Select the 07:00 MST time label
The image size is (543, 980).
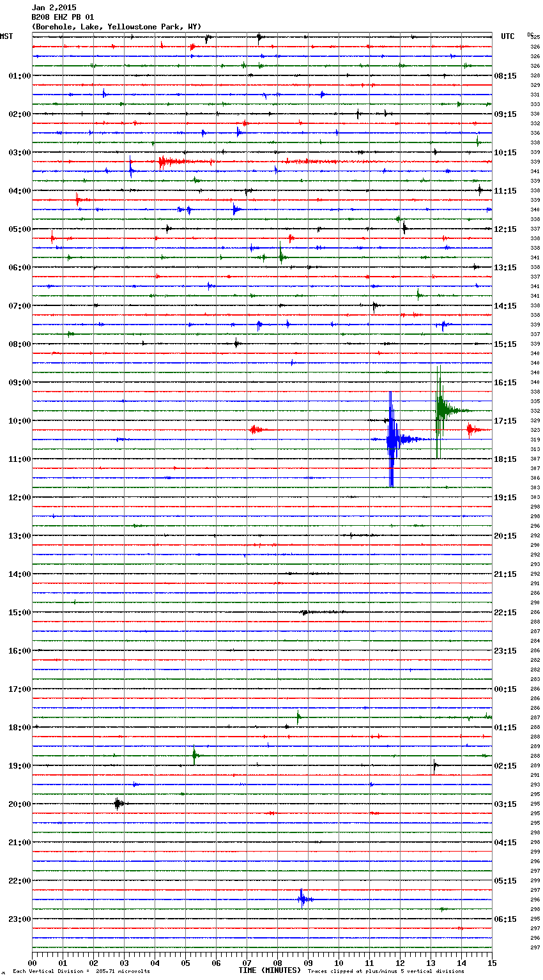tap(20, 306)
